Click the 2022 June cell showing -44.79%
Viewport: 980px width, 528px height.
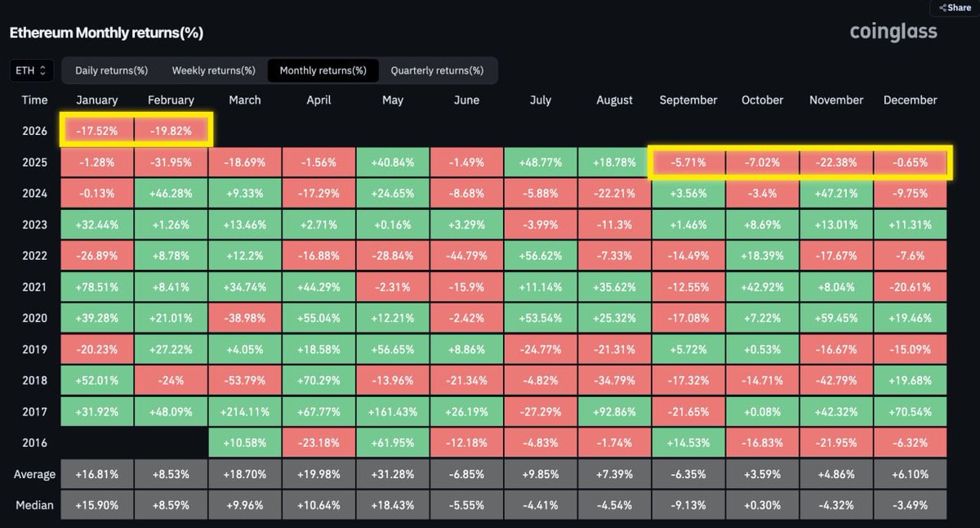(466, 256)
